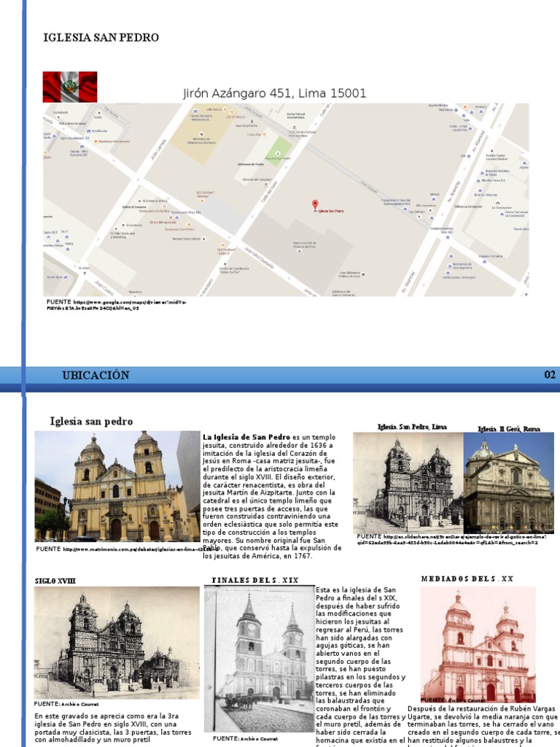Select the yellow Iglesia San Pedro photo

[117, 486]
